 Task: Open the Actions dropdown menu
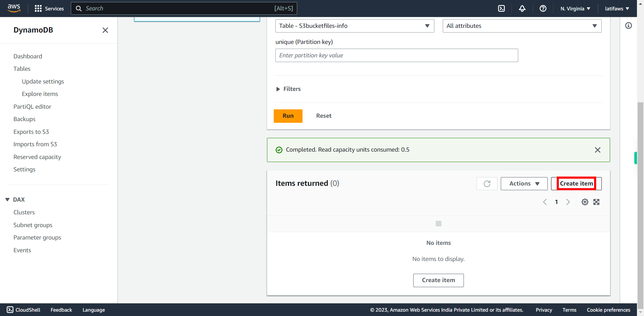(x=524, y=183)
